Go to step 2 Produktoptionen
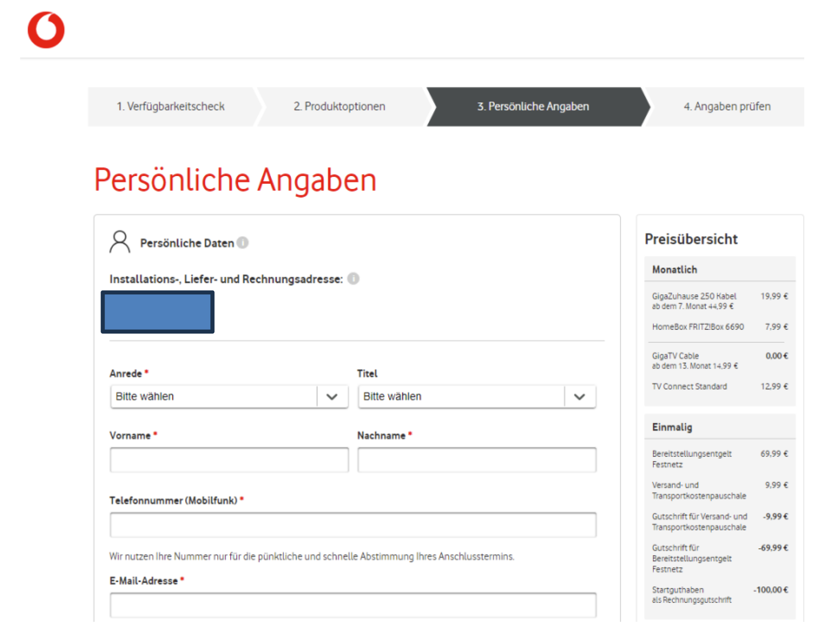This screenshot has height=644, width=830. point(340,106)
